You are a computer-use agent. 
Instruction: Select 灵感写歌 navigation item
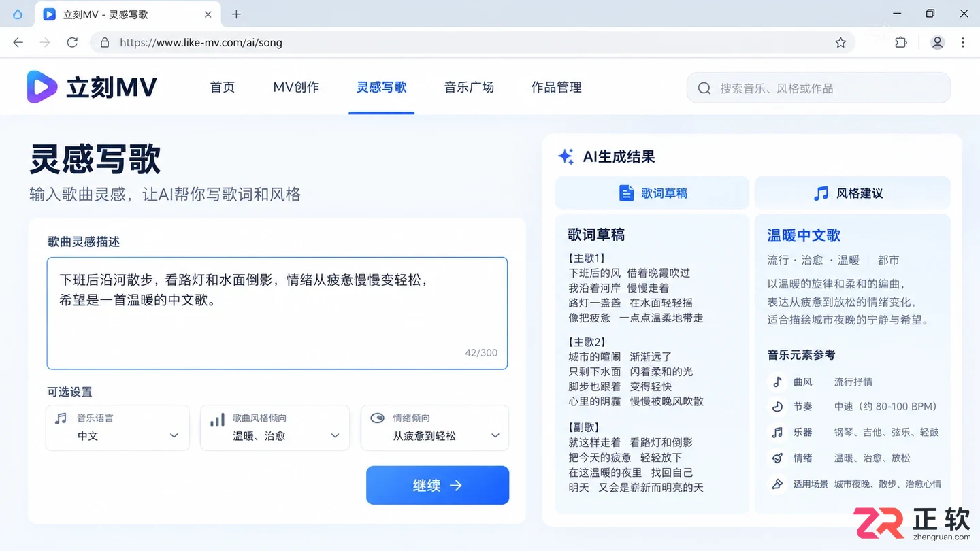coord(381,87)
